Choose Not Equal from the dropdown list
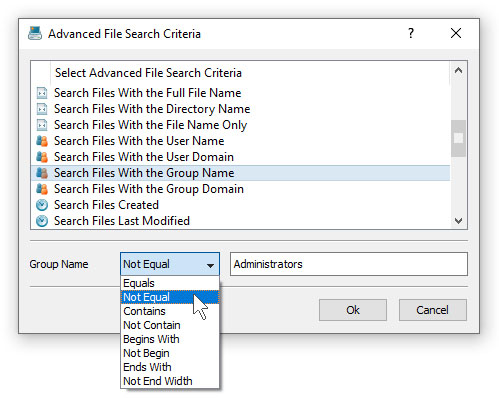This screenshot has height=398, width=499. point(170,297)
